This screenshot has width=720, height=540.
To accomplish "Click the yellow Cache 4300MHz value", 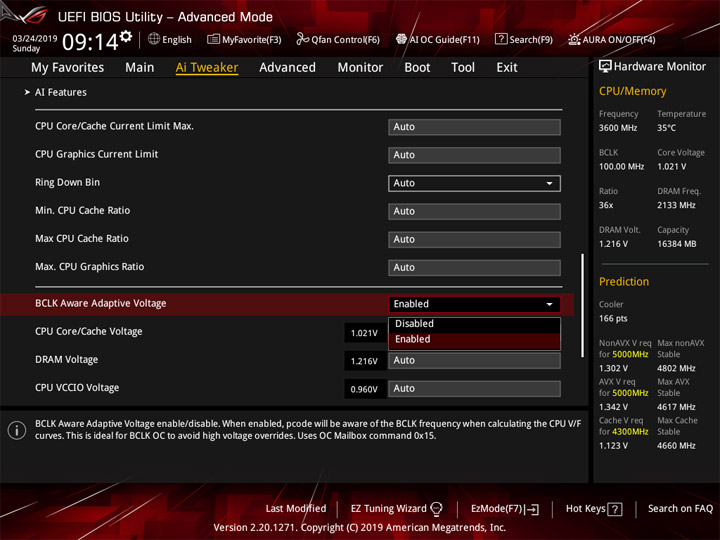I will click(630, 432).
